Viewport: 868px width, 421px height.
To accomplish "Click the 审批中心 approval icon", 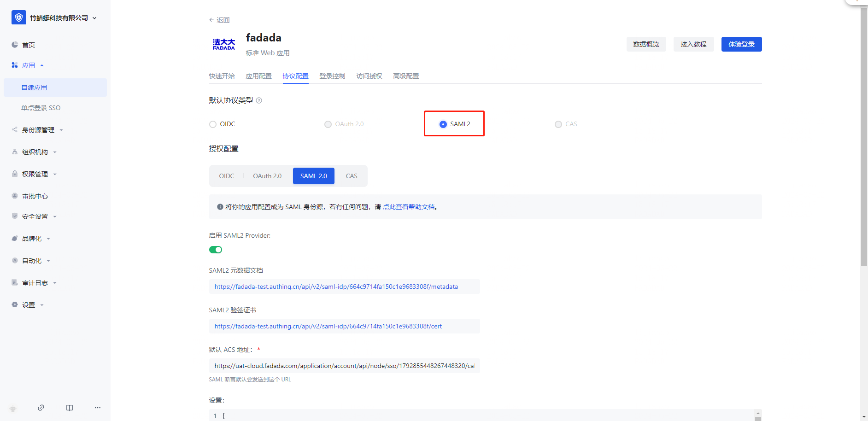I will (15, 196).
